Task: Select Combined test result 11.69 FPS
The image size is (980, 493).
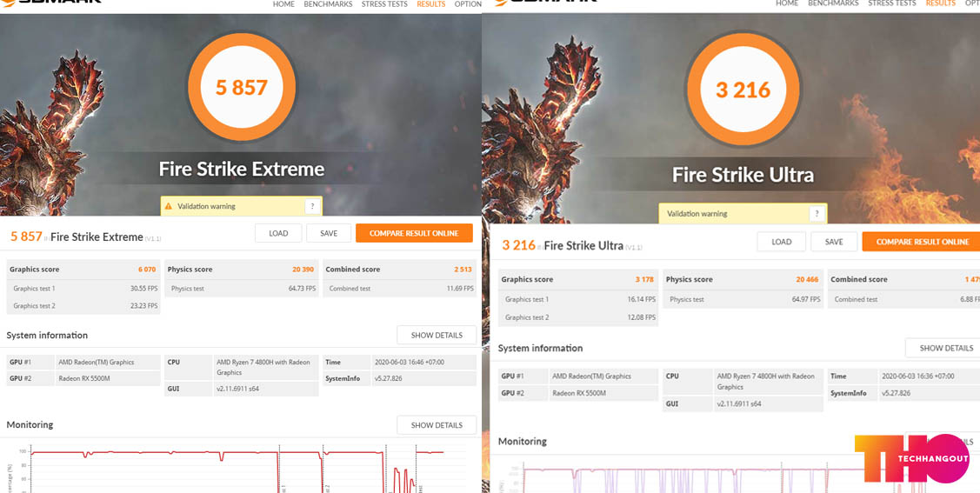Action: (459, 288)
